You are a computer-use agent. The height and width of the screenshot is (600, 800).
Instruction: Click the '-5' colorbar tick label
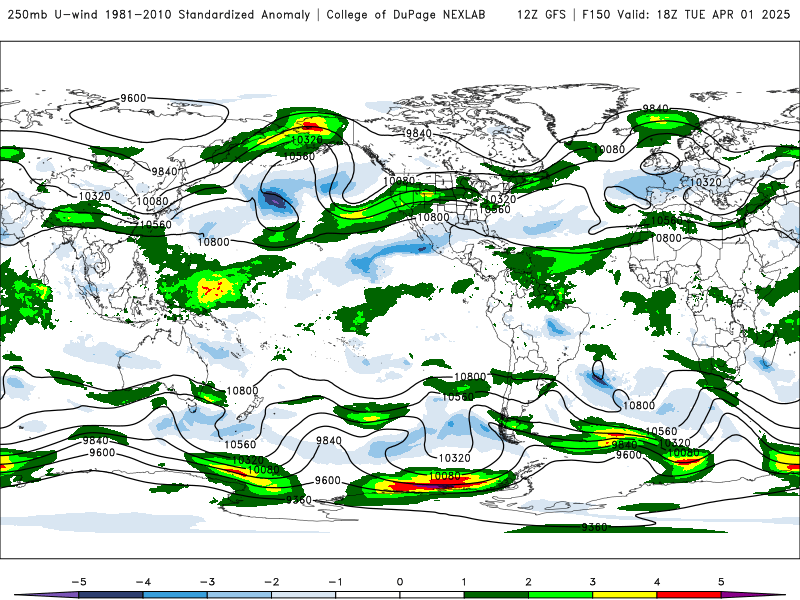click(79, 582)
